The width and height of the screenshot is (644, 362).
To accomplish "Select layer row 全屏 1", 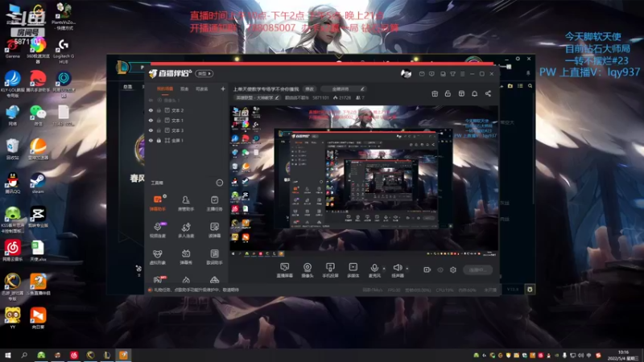I will click(x=187, y=140).
